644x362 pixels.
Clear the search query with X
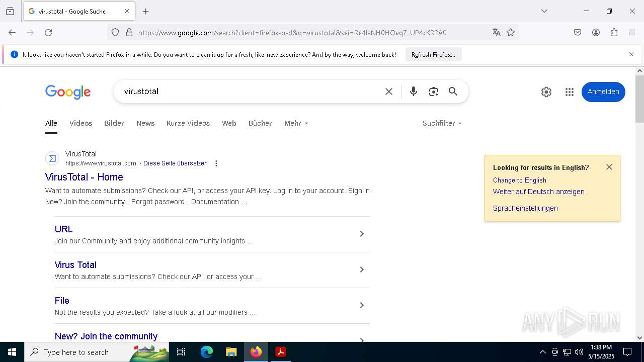pos(389,92)
